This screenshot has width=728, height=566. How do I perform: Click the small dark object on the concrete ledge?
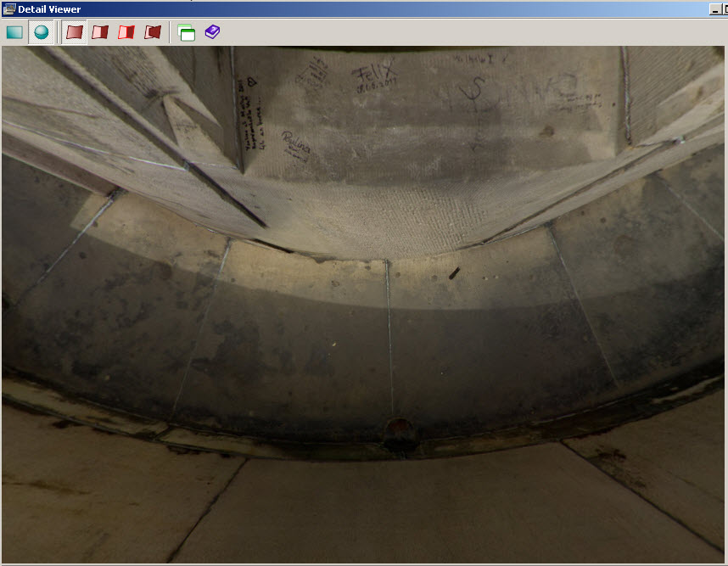pos(454,272)
